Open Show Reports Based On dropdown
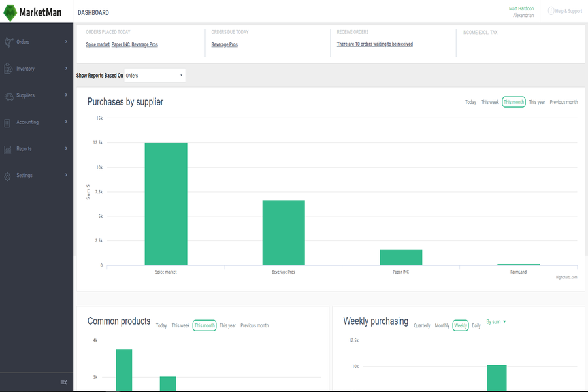 pos(154,76)
